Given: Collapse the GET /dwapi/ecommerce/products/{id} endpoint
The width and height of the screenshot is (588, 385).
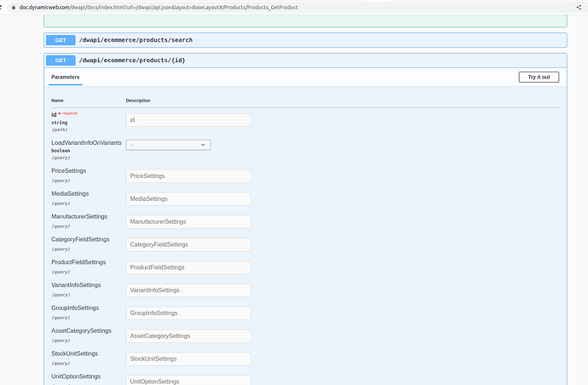Looking at the screenshot, I should [305, 60].
